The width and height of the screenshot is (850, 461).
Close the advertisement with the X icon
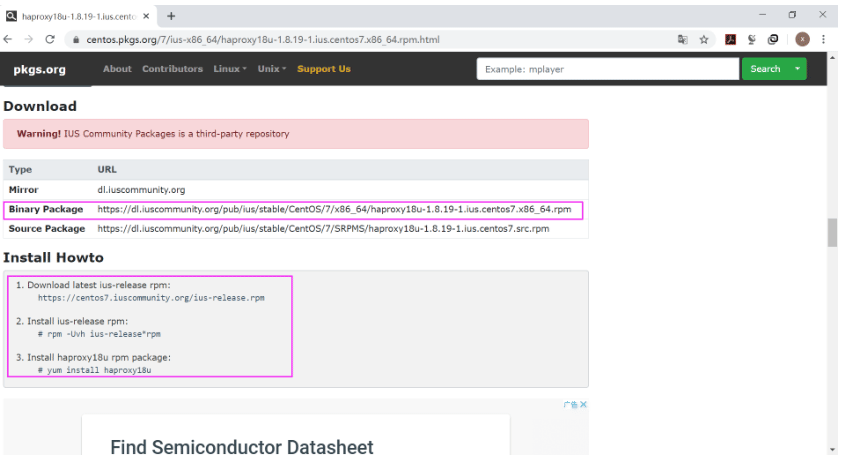pyautogui.click(x=583, y=405)
